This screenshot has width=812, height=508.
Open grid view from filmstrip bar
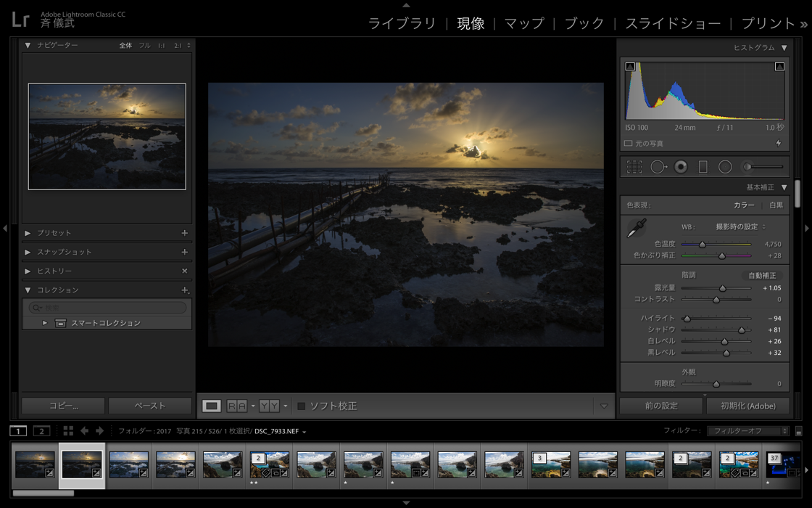pyautogui.click(x=68, y=431)
